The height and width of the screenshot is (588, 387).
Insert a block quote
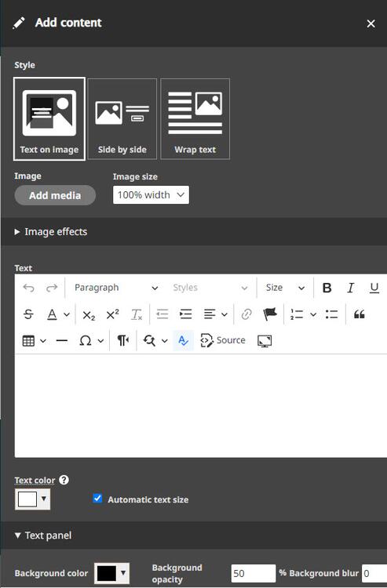pos(360,314)
